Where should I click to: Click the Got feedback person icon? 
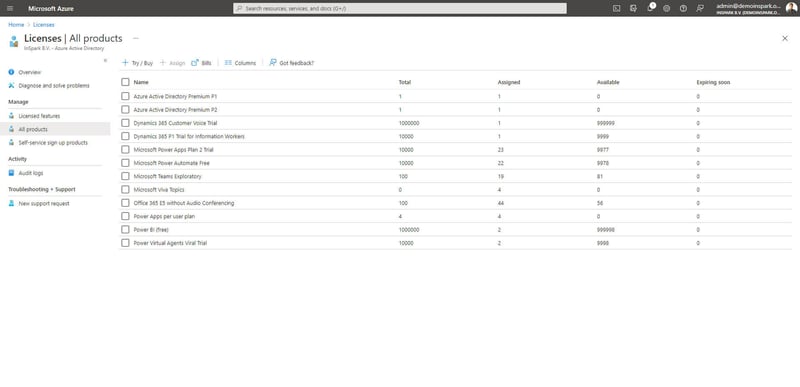(x=273, y=63)
